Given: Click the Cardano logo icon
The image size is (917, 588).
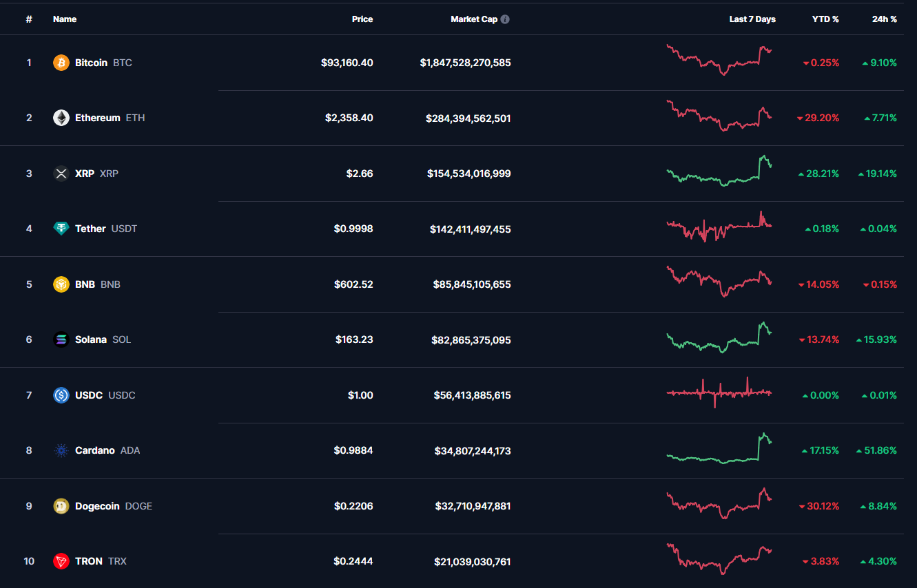Looking at the screenshot, I should [x=61, y=450].
